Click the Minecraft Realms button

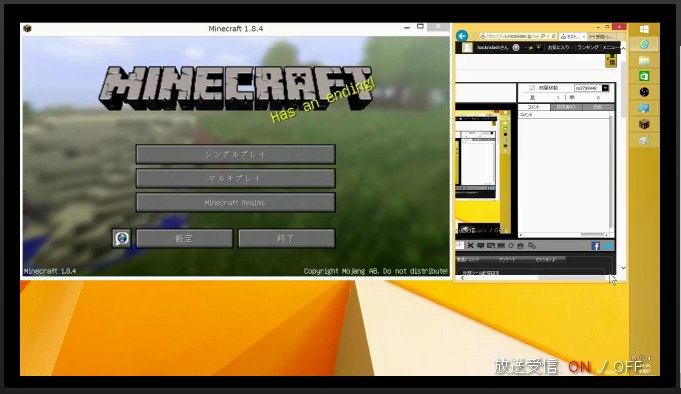[x=235, y=202]
